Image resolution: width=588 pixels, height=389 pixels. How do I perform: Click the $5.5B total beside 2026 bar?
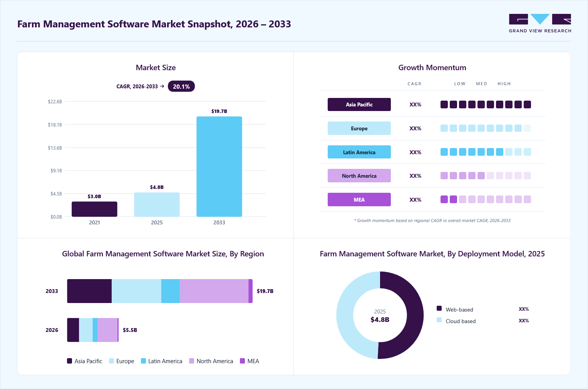coord(130,330)
